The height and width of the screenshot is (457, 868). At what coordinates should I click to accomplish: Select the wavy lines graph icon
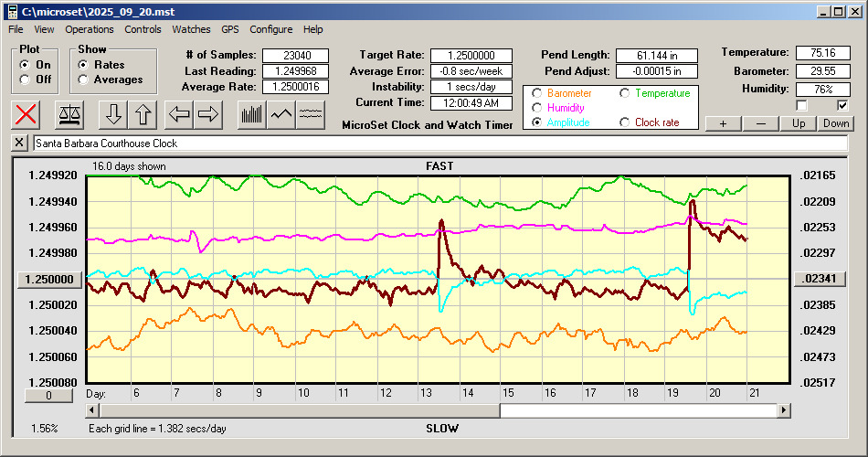click(x=311, y=114)
